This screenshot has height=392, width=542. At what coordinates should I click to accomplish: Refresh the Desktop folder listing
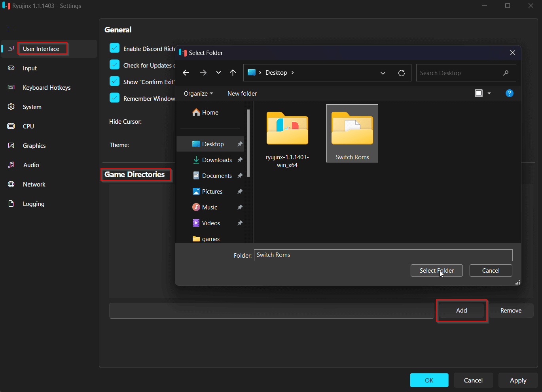tap(402, 73)
